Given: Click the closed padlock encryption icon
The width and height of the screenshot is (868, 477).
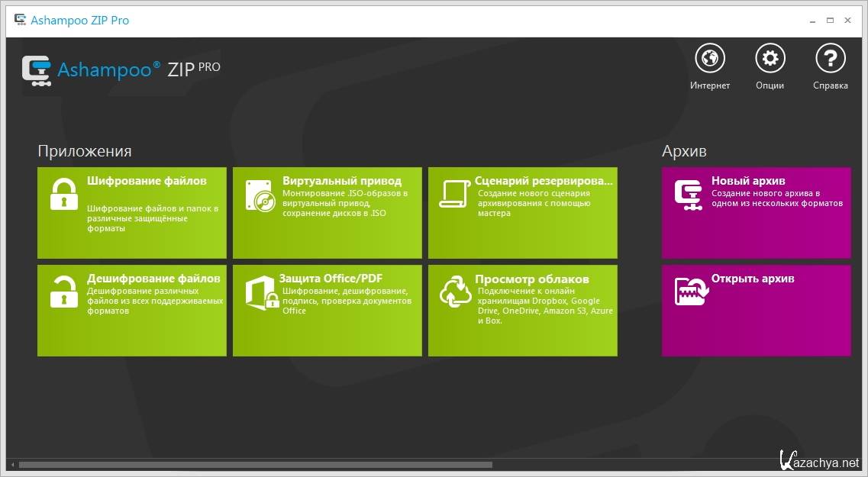Looking at the screenshot, I should pos(64,195).
